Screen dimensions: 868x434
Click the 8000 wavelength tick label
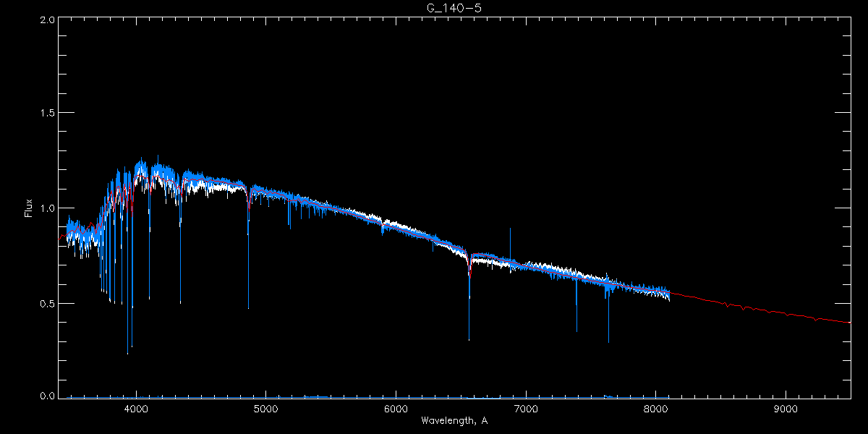(x=656, y=409)
